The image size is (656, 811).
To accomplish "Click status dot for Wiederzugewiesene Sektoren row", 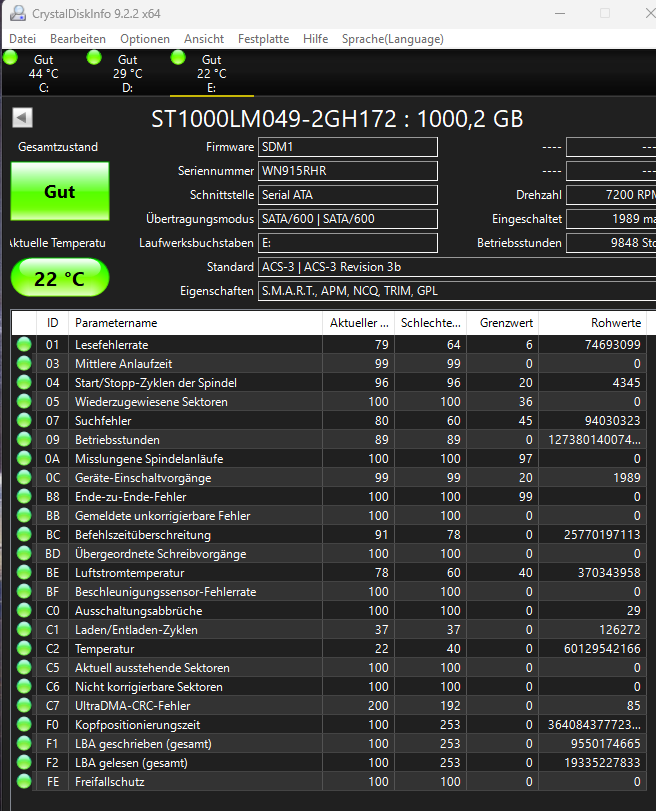I will (24, 401).
